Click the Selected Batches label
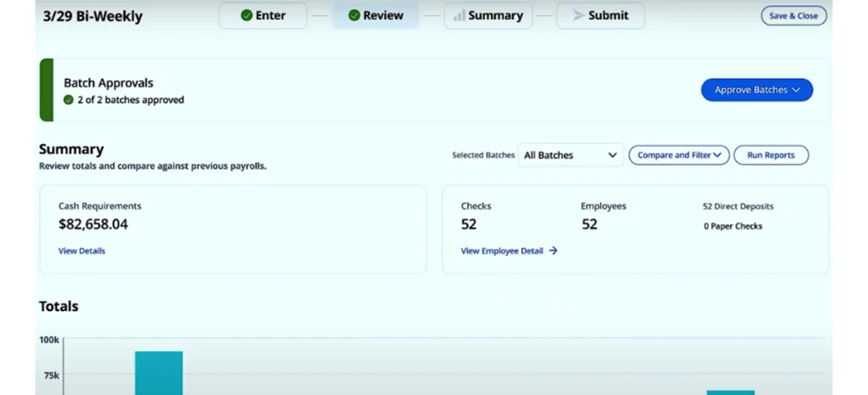 tap(483, 155)
